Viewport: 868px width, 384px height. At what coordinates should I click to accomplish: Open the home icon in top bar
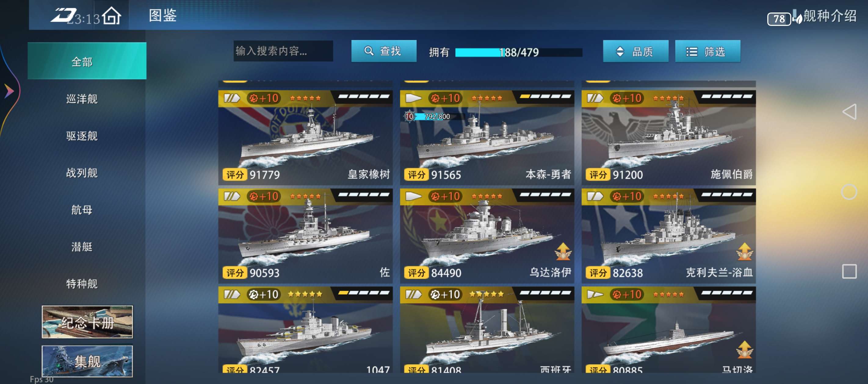pyautogui.click(x=111, y=16)
